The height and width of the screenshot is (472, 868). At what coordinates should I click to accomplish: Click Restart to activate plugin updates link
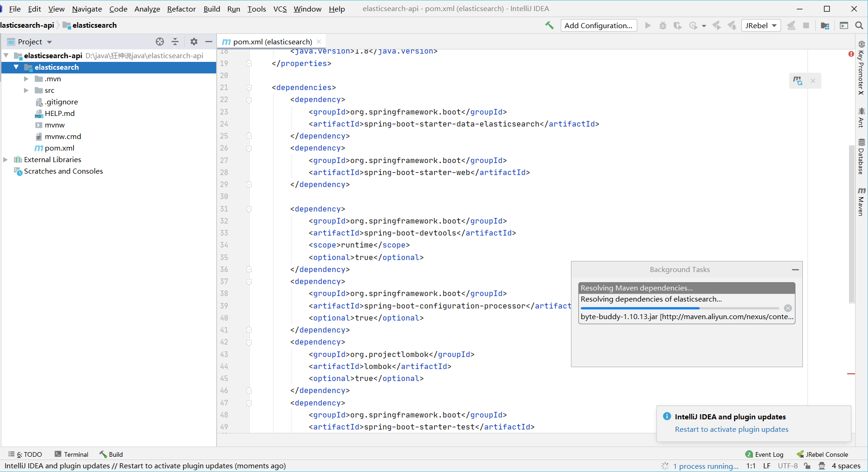[x=732, y=429]
